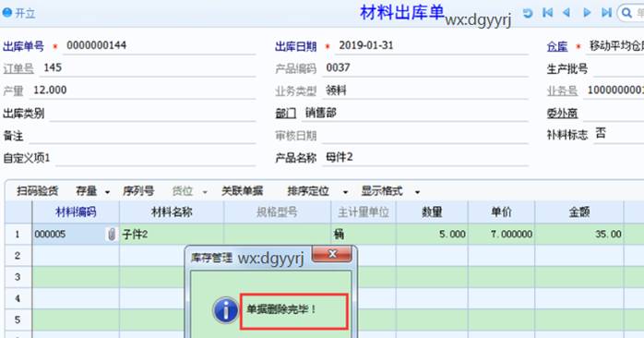The height and width of the screenshot is (338, 644).
Task: Click the empty 审核日期 field
Action: pos(425,135)
